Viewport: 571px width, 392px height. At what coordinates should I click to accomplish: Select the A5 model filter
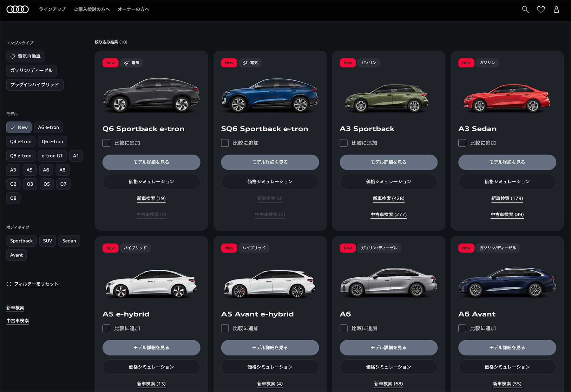30,170
